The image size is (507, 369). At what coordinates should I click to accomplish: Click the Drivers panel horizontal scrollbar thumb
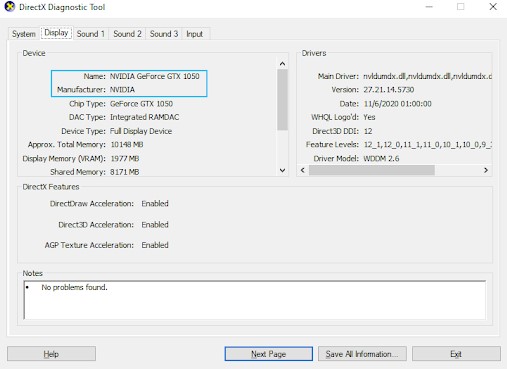pyautogui.click(x=372, y=170)
